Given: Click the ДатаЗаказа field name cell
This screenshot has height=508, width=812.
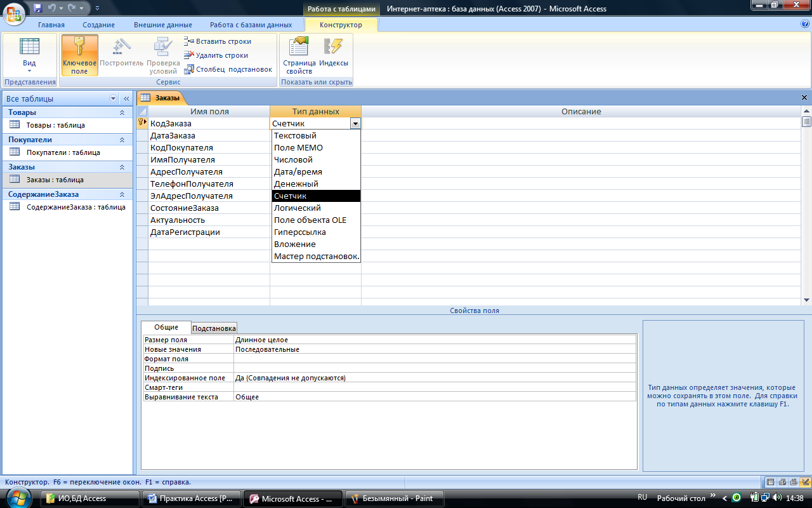Looking at the screenshot, I should coord(209,136).
